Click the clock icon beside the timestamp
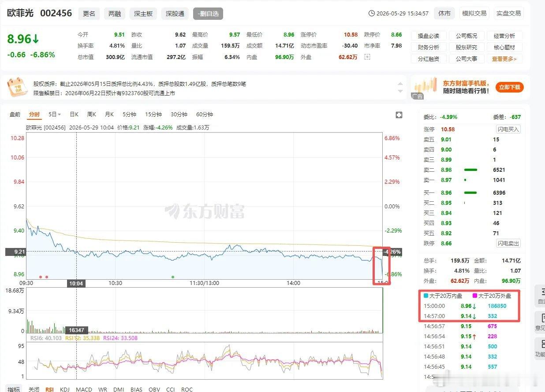Screen dimensions: 545x392 (x=371, y=13)
